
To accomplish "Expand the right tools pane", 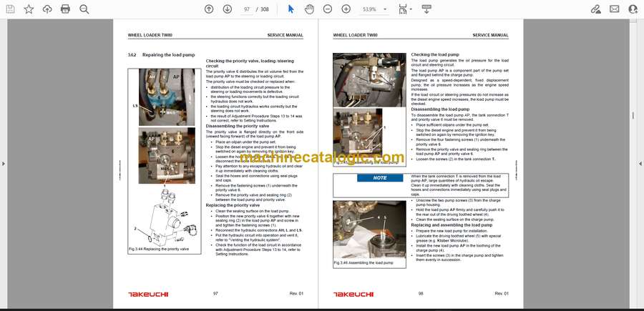I will coord(640,164).
